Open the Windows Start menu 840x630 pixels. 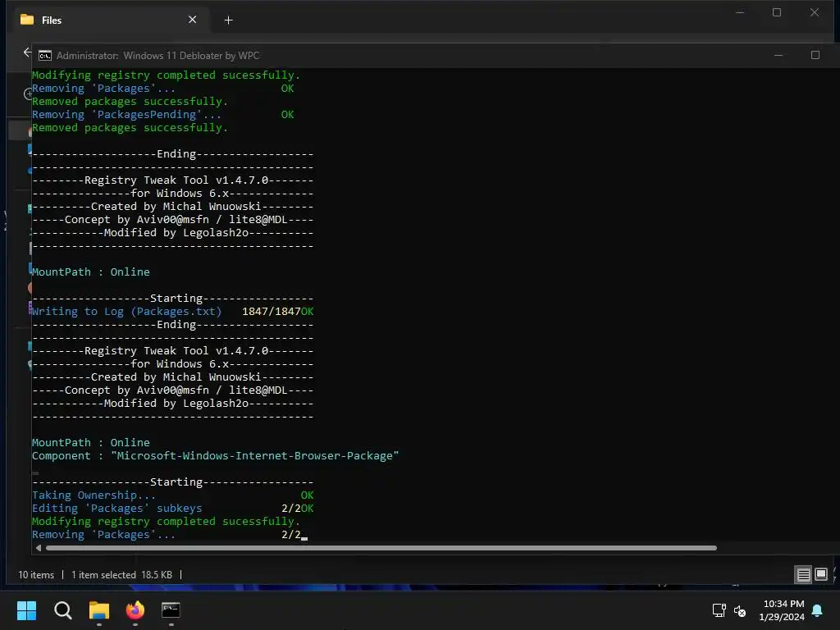point(26,610)
